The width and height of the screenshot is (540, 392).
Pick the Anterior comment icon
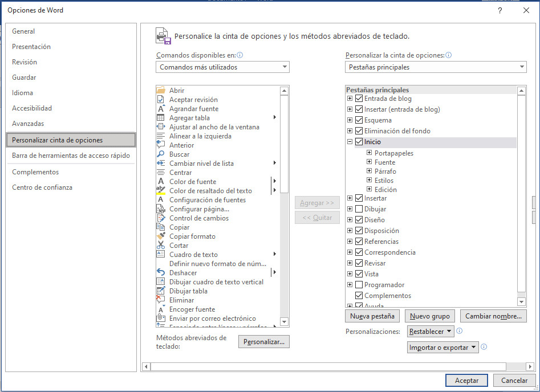click(161, 145)
